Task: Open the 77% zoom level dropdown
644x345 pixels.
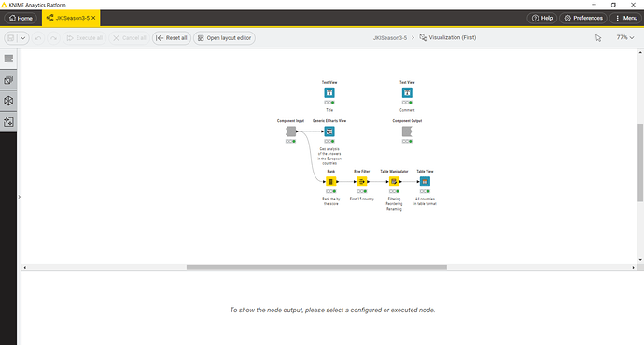Action: pos(625,37)
